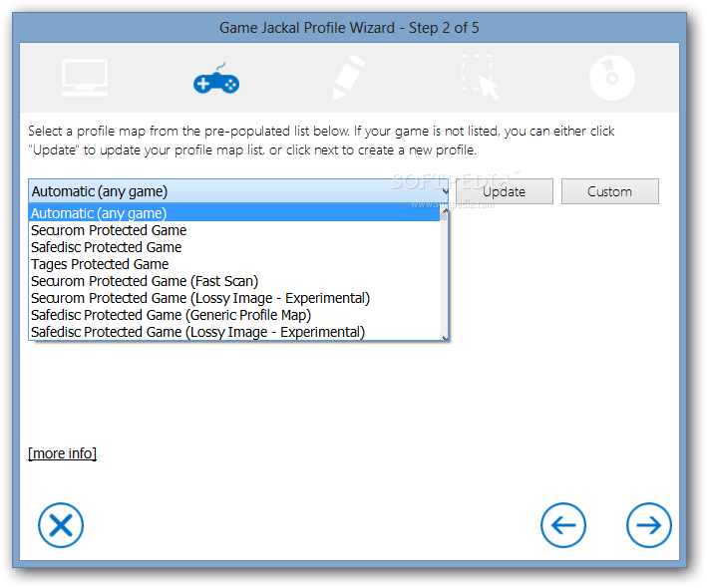Choose Securom Protected Game option
The image size is (707, 588).
(x=234, y=230)
